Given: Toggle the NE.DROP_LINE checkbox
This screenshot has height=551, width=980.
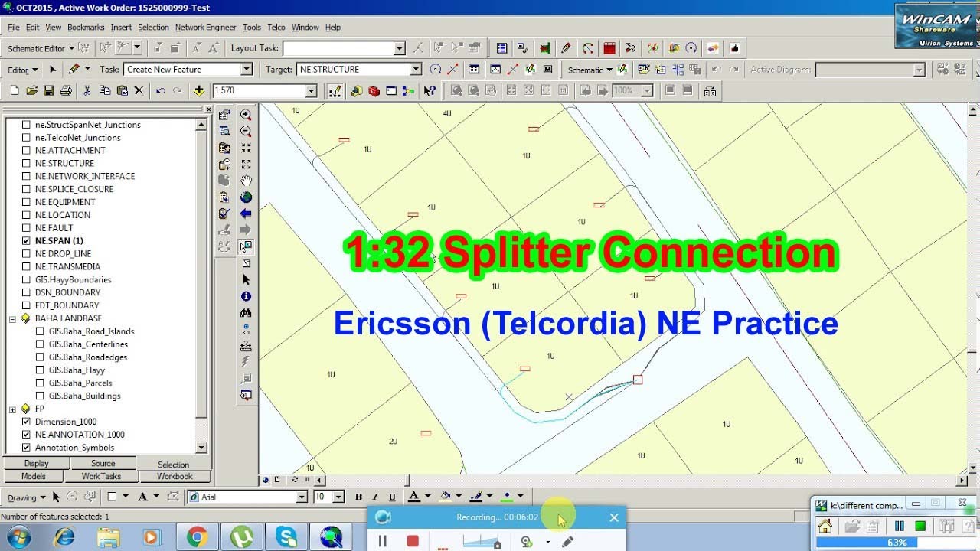Looking at the screenshot, I should 27,253.
